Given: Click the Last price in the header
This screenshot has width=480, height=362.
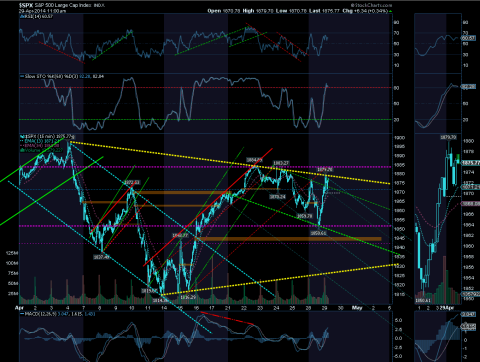Looking at the screenshot, I should 324,11.
